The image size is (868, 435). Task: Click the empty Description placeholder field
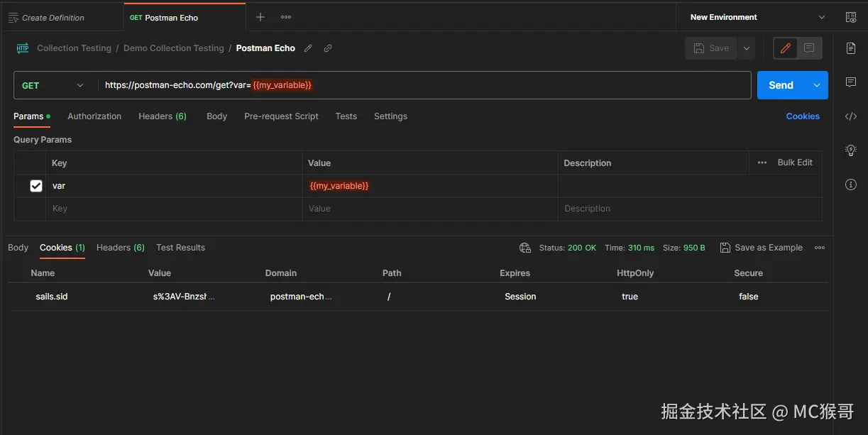[689, 209]
